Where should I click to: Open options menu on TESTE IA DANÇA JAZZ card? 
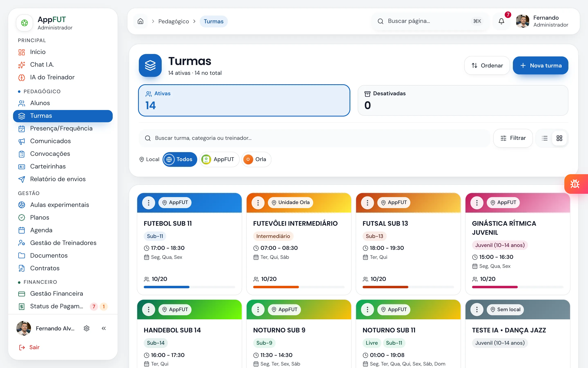[477, 310]
